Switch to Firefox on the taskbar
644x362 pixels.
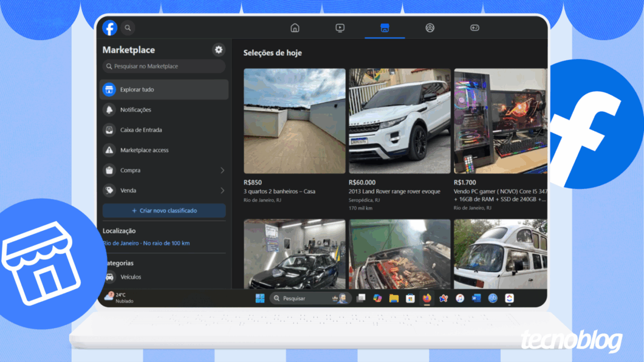(426, 298)
